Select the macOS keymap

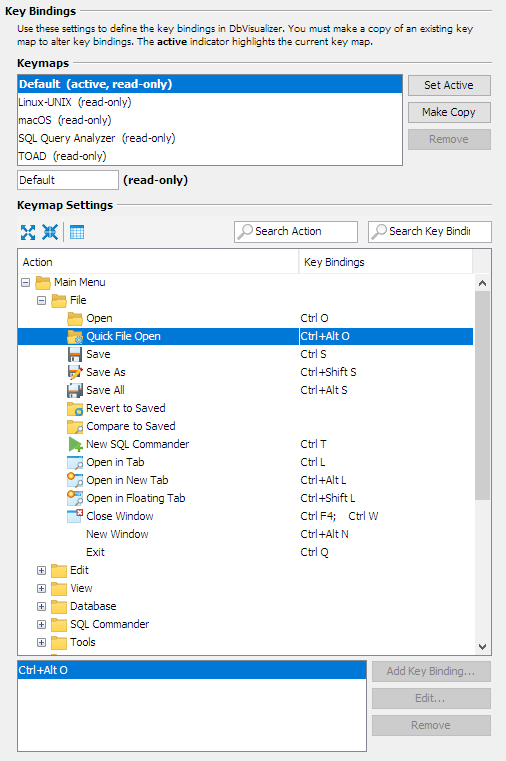[210, 120]
